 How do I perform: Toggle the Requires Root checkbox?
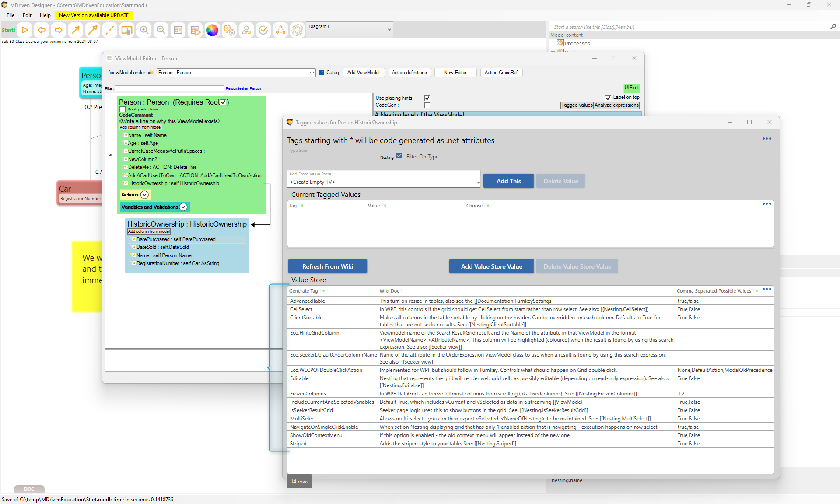click(x=224, y=102)
